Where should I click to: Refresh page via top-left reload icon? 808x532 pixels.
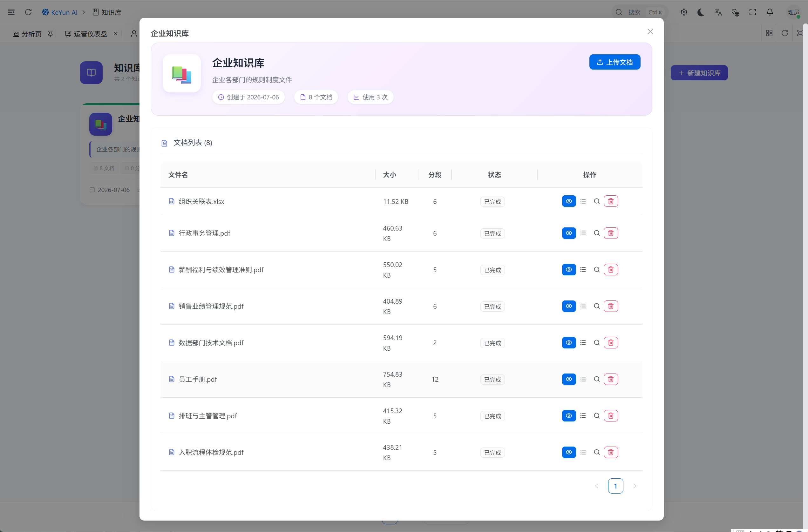coord(28,12)
